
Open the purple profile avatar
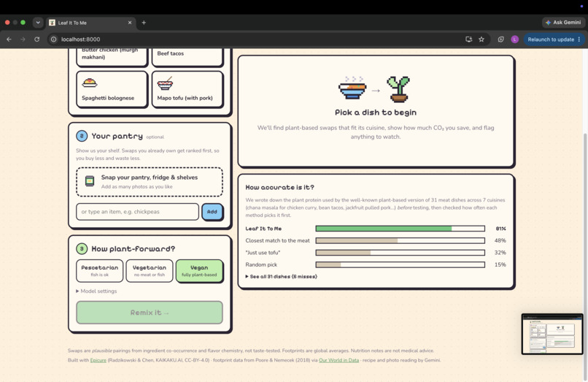coord(514,39)
